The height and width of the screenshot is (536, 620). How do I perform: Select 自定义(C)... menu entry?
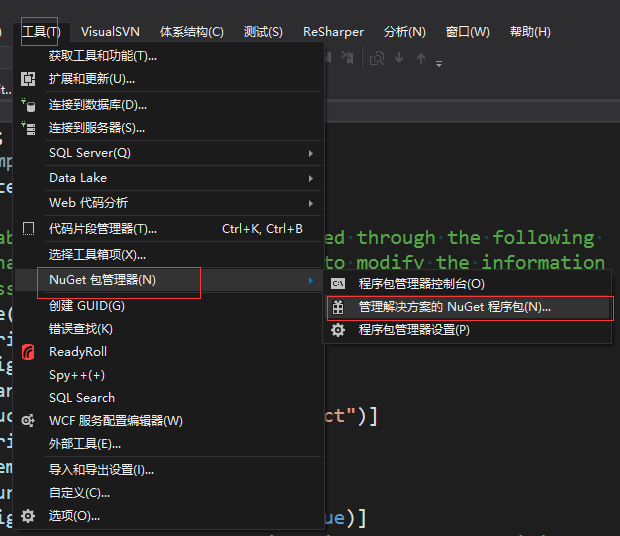[x=168, y=493]
